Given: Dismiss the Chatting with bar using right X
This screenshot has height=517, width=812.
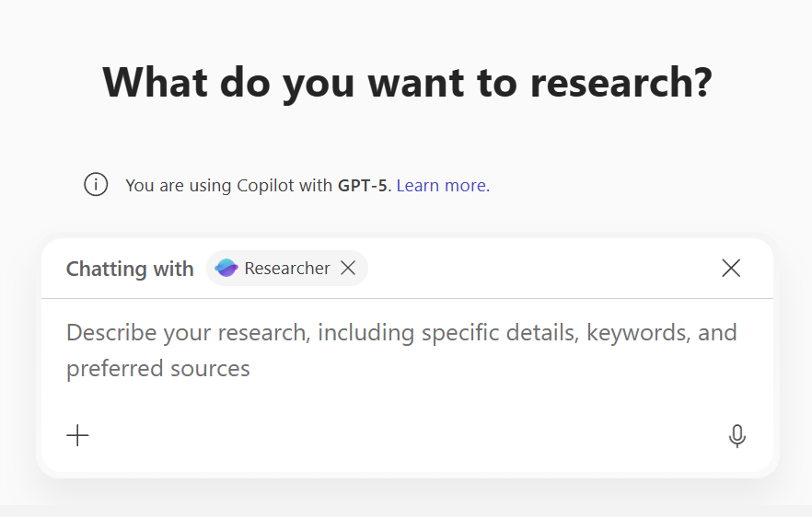Looking at the screenshot, I should tap(731, 268).
